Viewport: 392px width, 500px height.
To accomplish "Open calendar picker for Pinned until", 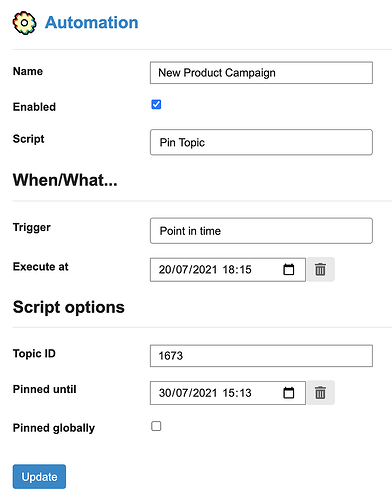I will point(289,393).
